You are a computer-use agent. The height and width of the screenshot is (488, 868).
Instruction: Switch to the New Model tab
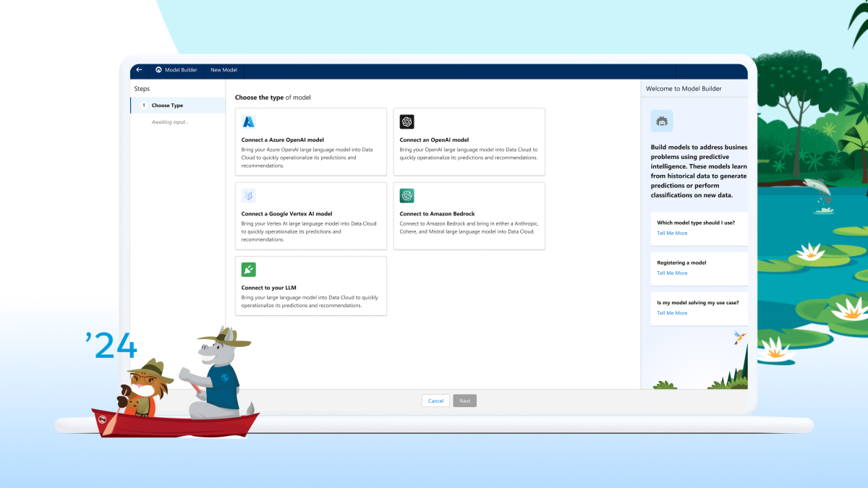point(224,70)
